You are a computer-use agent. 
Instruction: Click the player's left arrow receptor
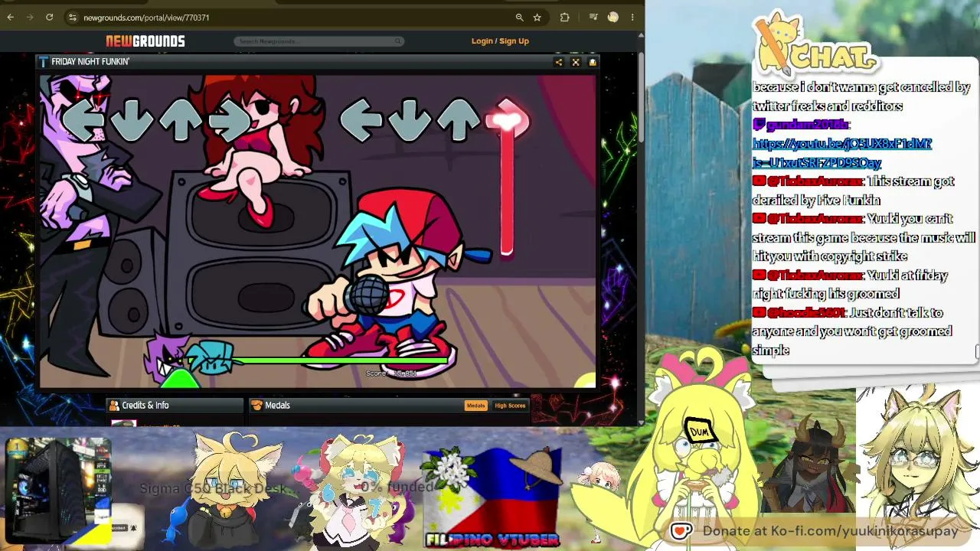tap(361, 119)
